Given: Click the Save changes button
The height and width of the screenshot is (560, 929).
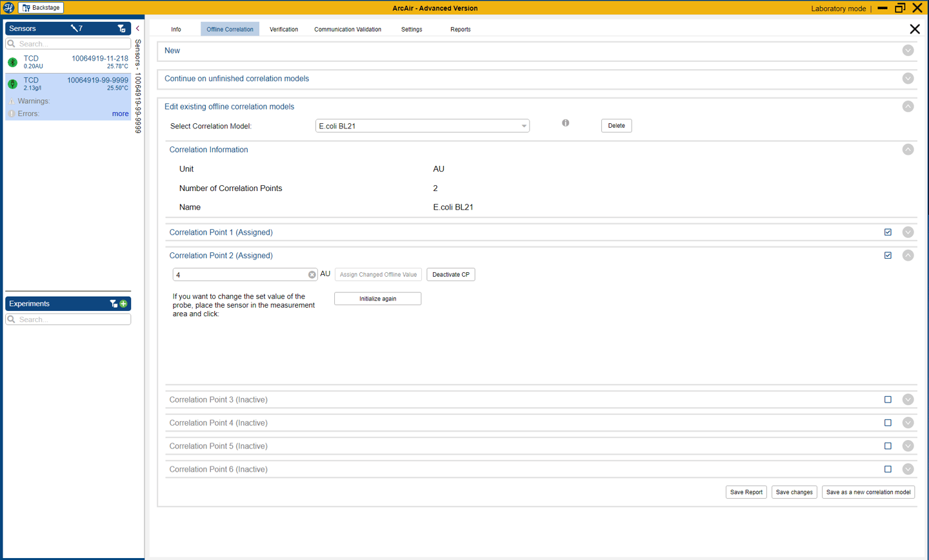Looking at the screenshot, I should point(794,492).
